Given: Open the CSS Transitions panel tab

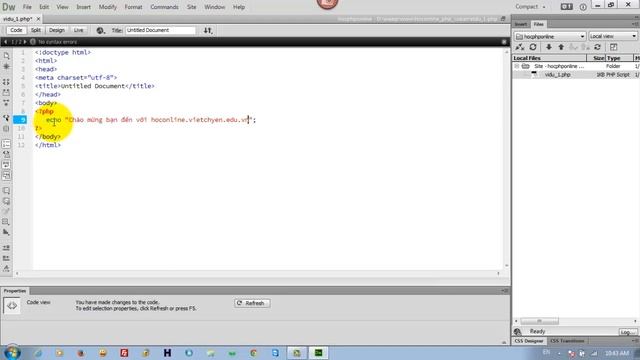Looking at the screenshot, I should click(x=567, y=341).
